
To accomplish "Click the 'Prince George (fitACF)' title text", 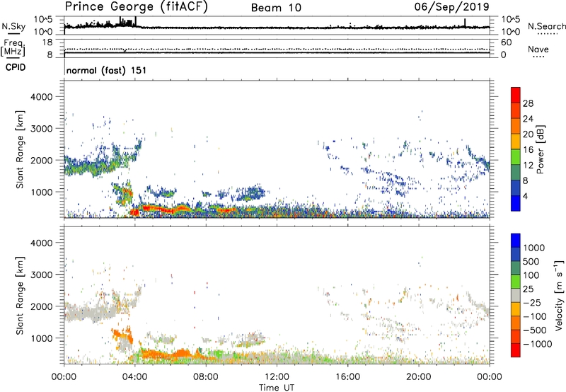I will click(136, 7).
